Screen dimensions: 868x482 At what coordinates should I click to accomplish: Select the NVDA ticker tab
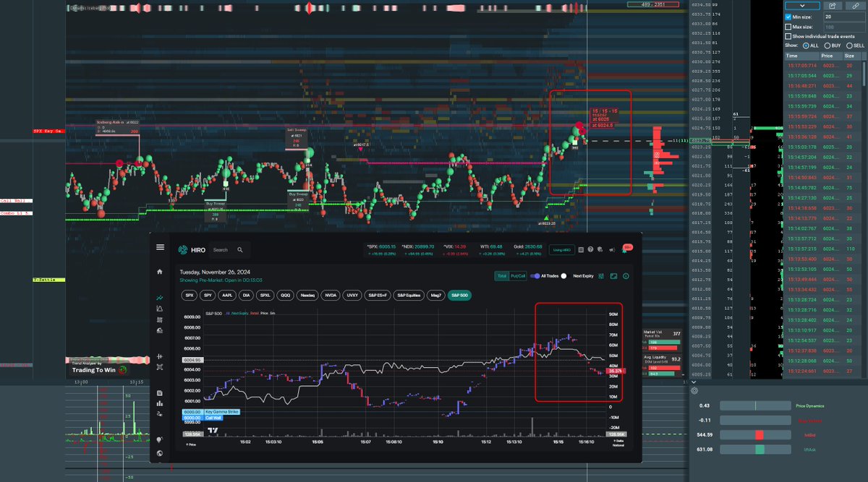331,296
